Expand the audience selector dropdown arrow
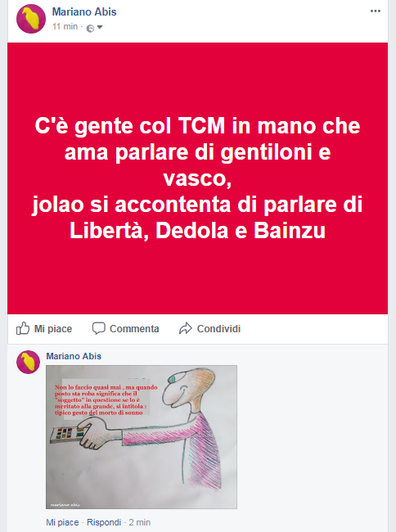Screen dimensions: 396x532 tap(100, 27)
